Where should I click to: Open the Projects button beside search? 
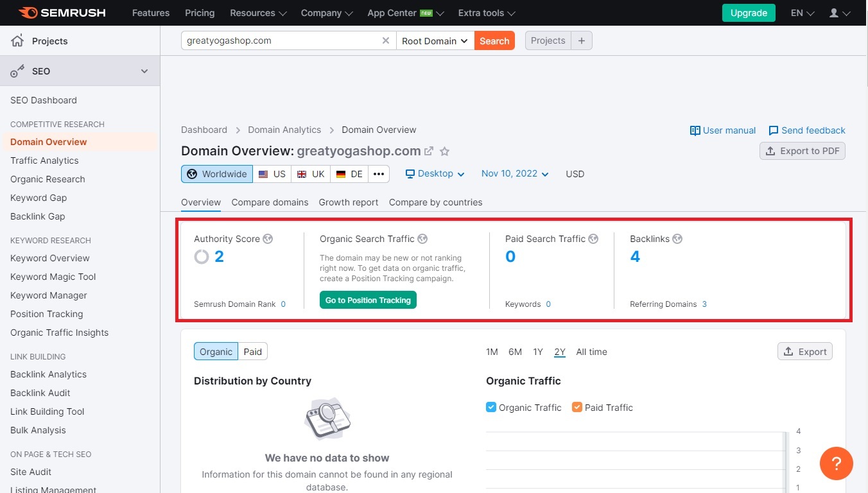click(x=548, y=40)
